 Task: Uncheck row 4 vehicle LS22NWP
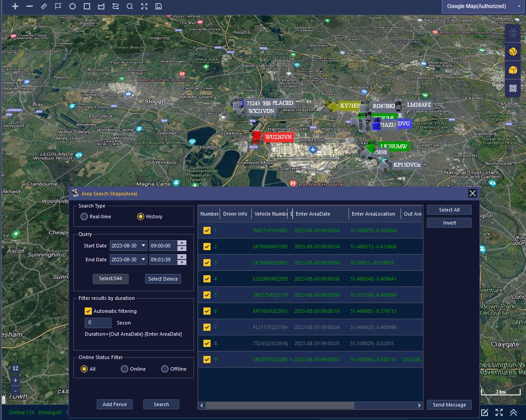[207, 279]
